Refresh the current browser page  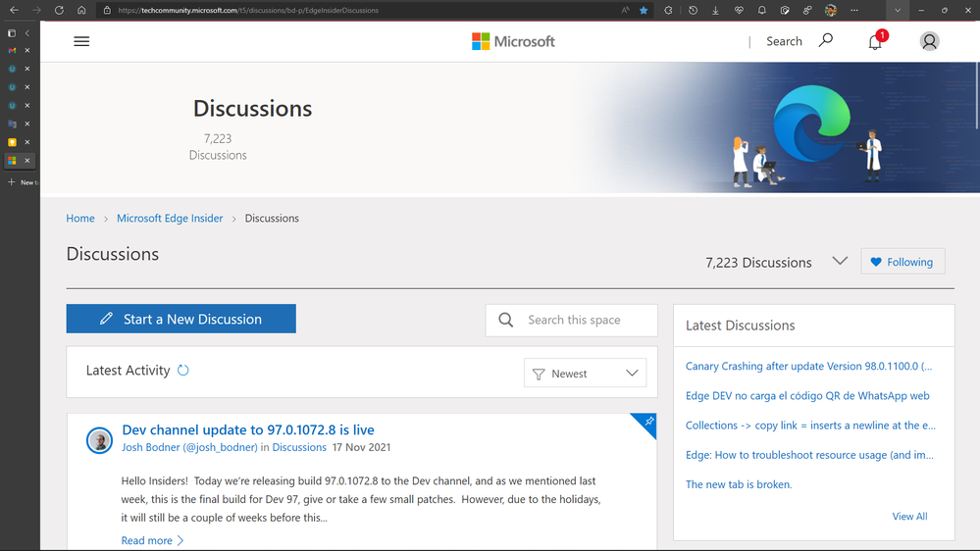tap(59, 10)
